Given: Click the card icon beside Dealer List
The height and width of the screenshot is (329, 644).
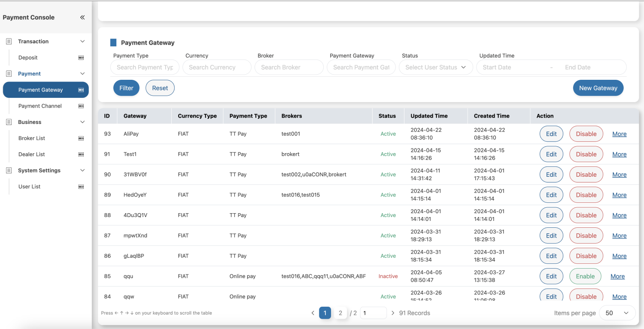Looking at the screenshot, I should (x=81, y=154).
